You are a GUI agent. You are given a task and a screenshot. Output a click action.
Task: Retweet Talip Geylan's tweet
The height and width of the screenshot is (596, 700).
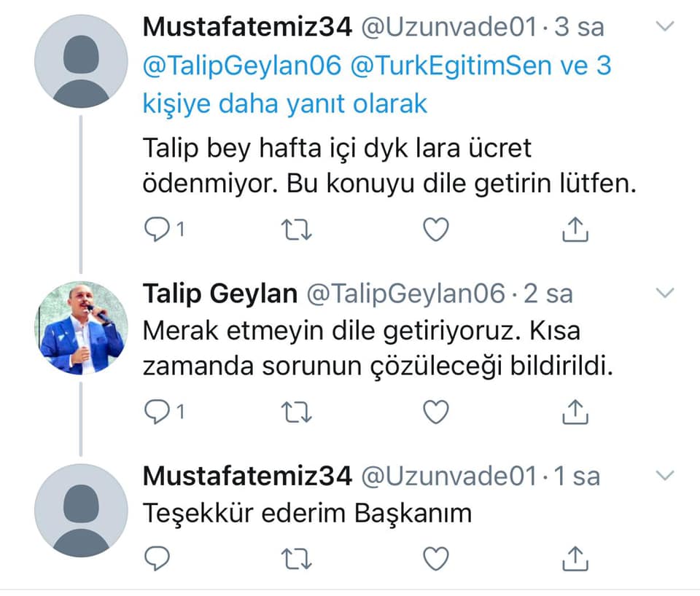(297, 413)
